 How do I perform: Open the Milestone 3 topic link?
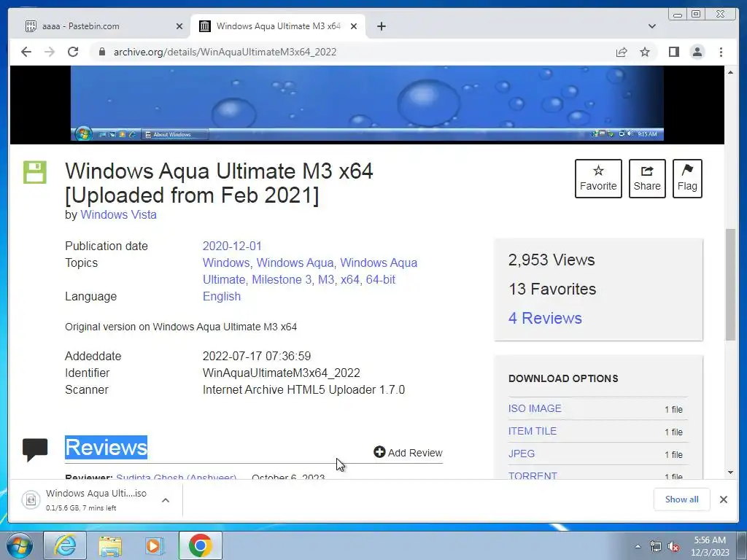tap(282, 279)
